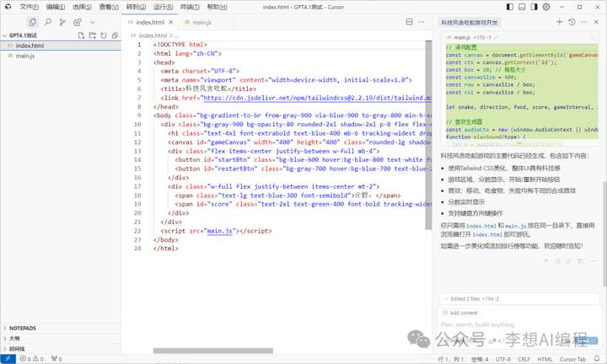Screen dimensions: 607x364
Task: Collapse all folders in explorer
Action: (x=115, y=35)
